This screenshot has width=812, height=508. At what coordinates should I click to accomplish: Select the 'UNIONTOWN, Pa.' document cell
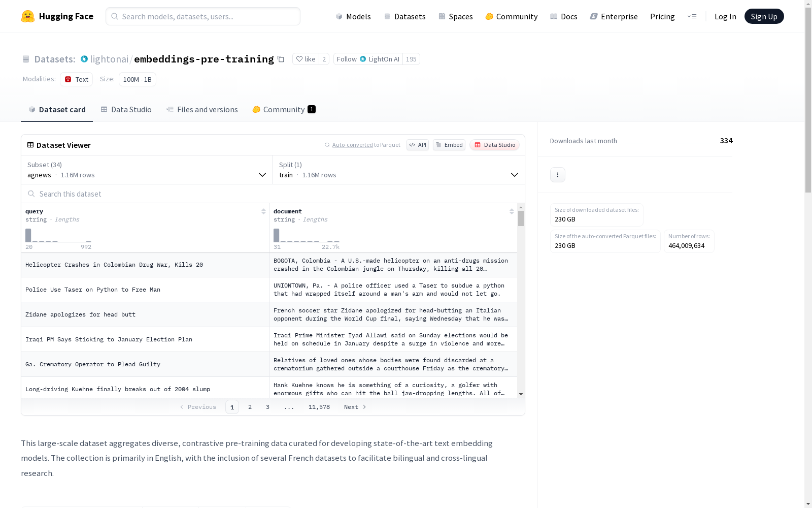point(393,290)
